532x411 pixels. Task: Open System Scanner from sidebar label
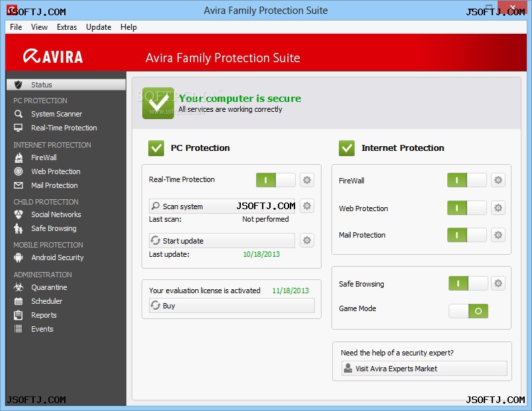coord(57,114)
